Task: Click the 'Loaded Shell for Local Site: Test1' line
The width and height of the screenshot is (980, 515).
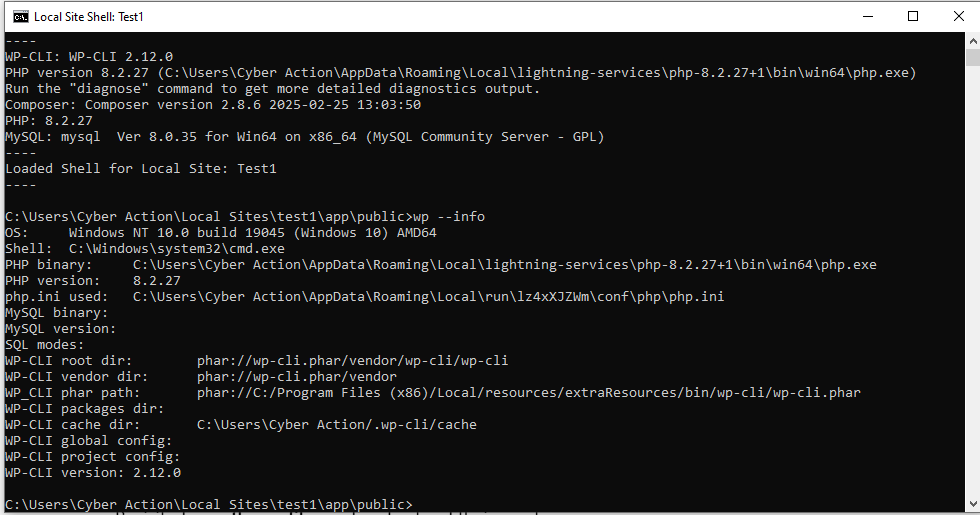Action: click(141, 168)
